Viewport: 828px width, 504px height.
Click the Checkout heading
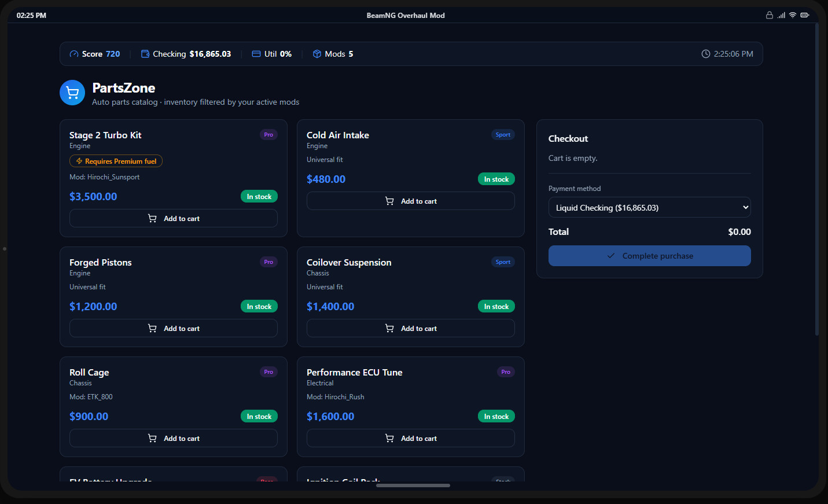coord(568,138)
